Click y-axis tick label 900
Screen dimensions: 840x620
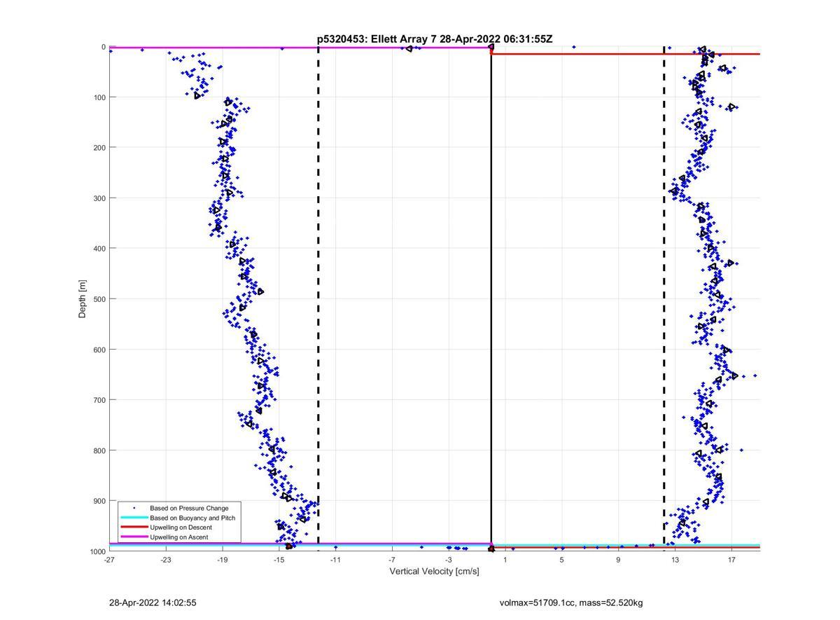tap(99, 501)
